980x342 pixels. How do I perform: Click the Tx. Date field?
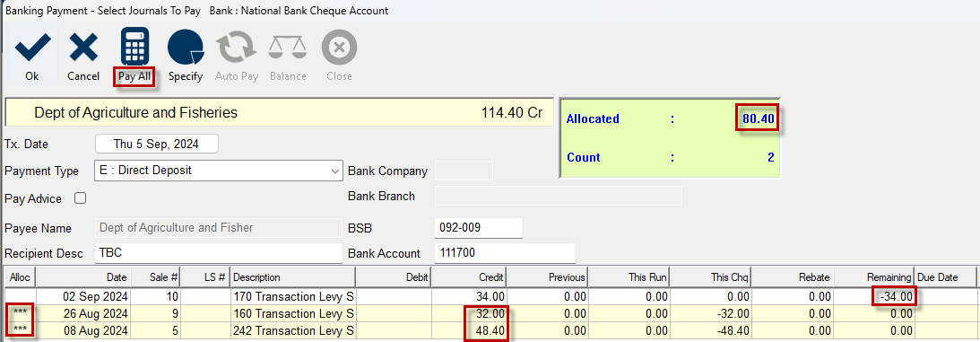click(x=156, y=144)
